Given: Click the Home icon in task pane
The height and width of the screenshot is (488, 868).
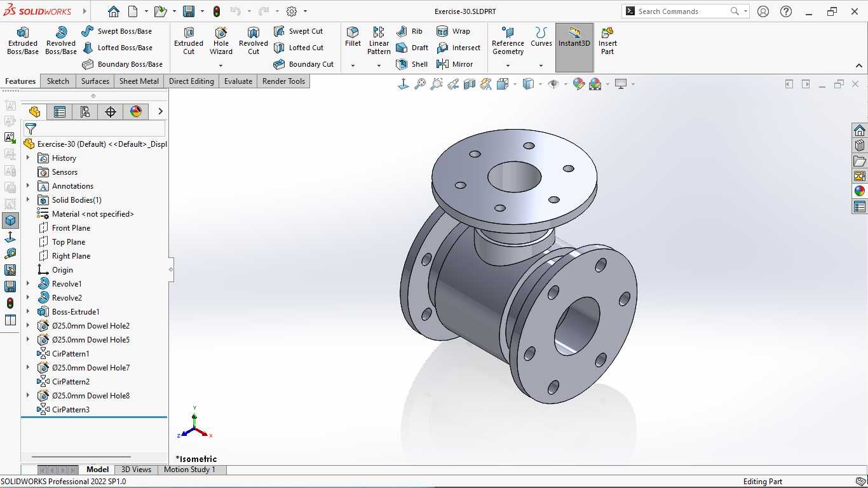Looking at the screenshot, I should click(860, 130).
